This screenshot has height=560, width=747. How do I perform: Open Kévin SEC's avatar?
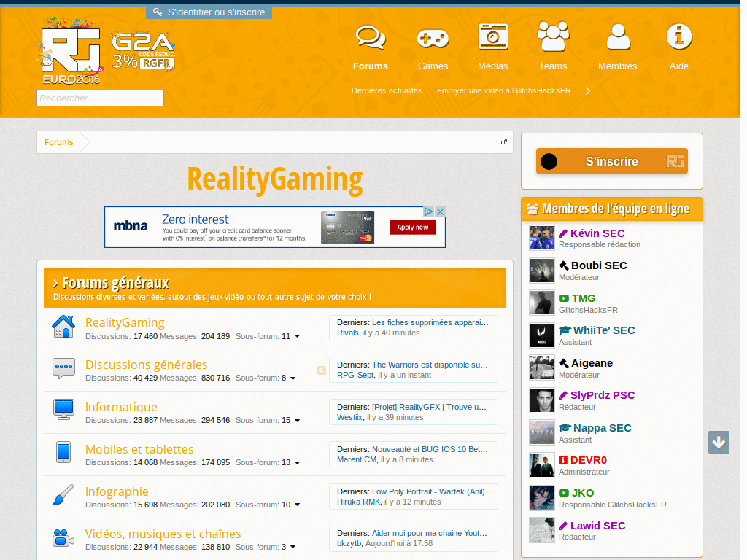click(x=542, y=238)
